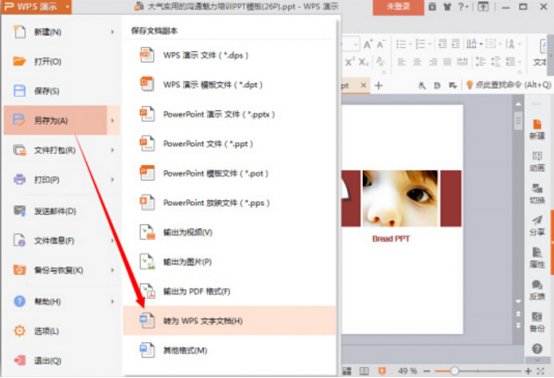Apply subscript X₂ formatting

click(x=364, y=62)
